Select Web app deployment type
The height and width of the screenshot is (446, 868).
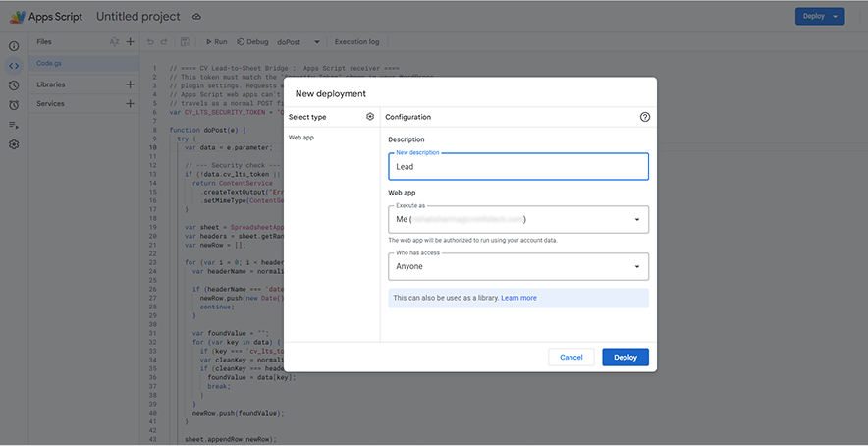[301, 137]
